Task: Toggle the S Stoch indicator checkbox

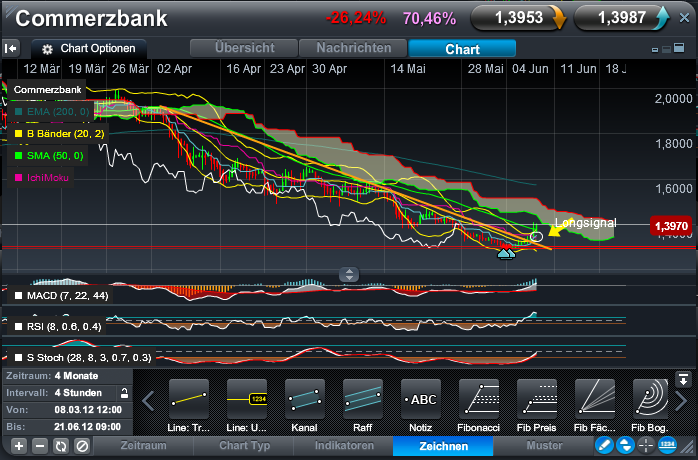Action: 19,358
